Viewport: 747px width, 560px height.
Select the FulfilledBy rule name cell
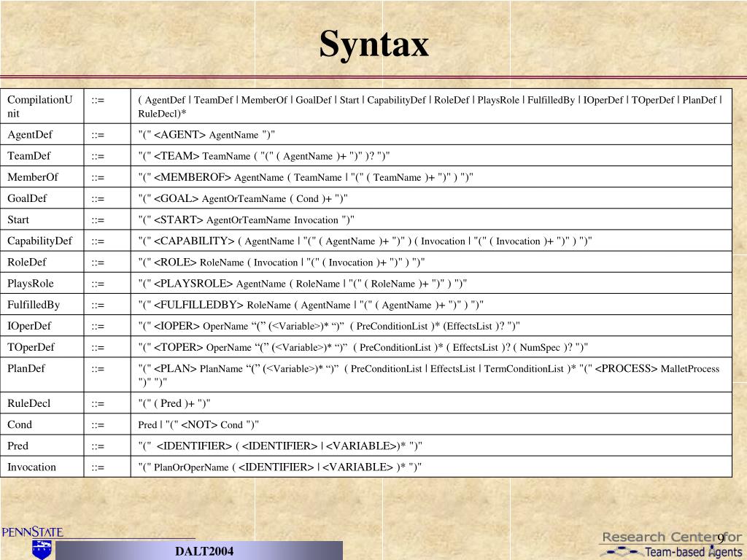coord(42,304)
